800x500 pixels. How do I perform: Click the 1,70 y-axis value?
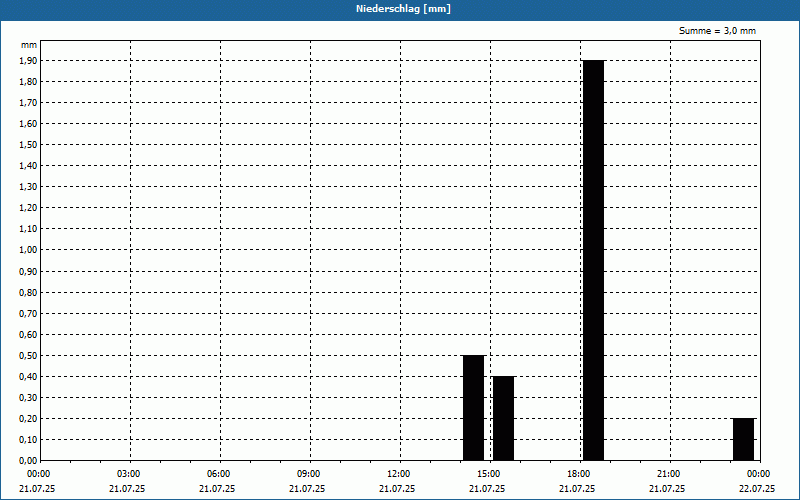pyautogui.click(x=28, y=103)
